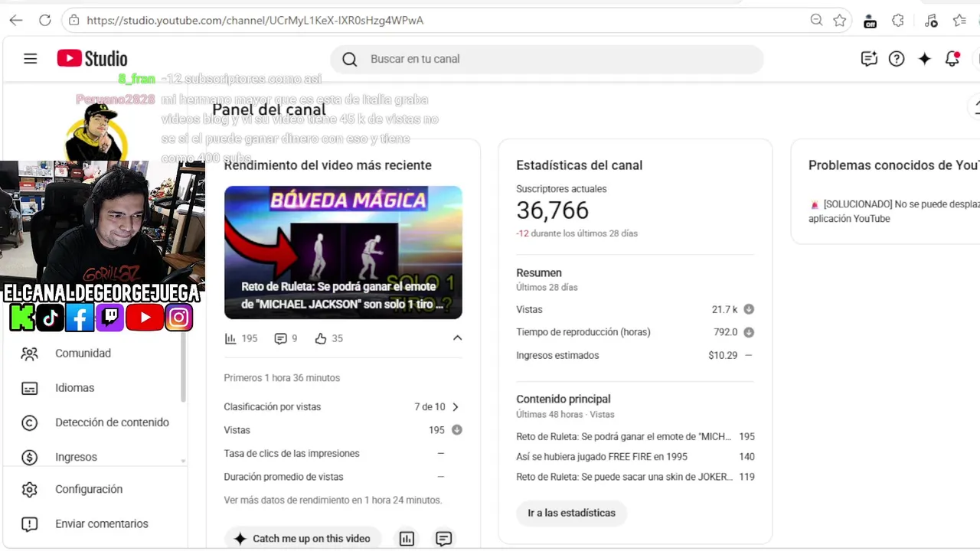
Task: Click 'Tiempo de reproducción (horas)' label
Action: [x=583, y=332]
